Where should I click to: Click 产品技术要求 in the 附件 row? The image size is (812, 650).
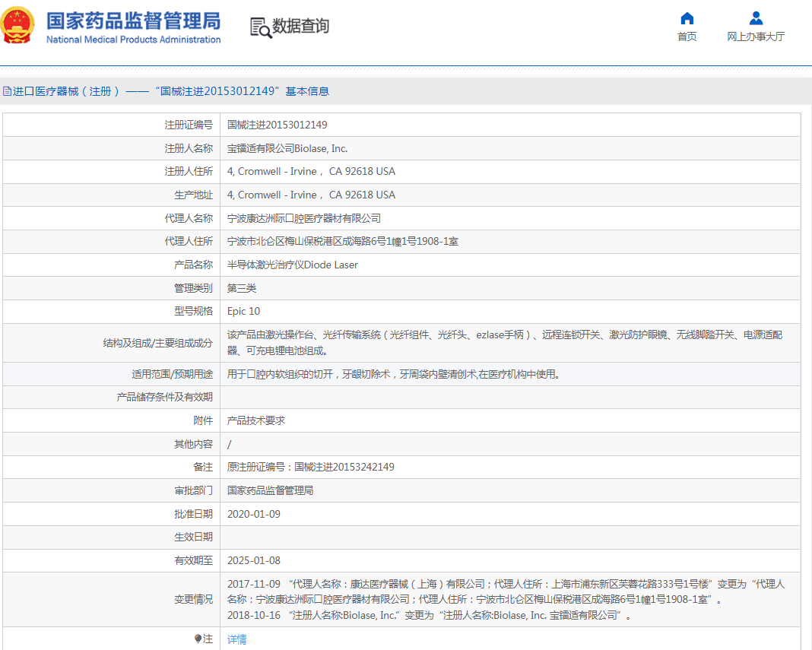point(255,420)
